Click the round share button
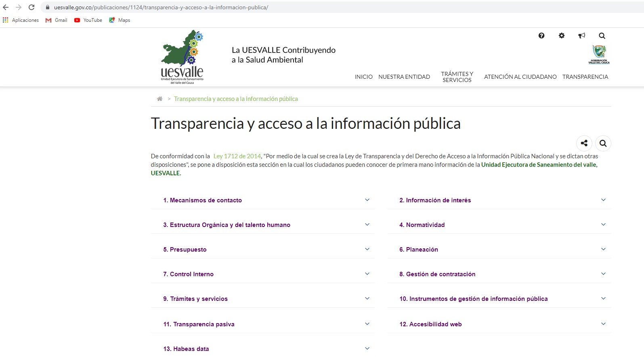The height and width of the screenshot is (357, 644). 584,143
